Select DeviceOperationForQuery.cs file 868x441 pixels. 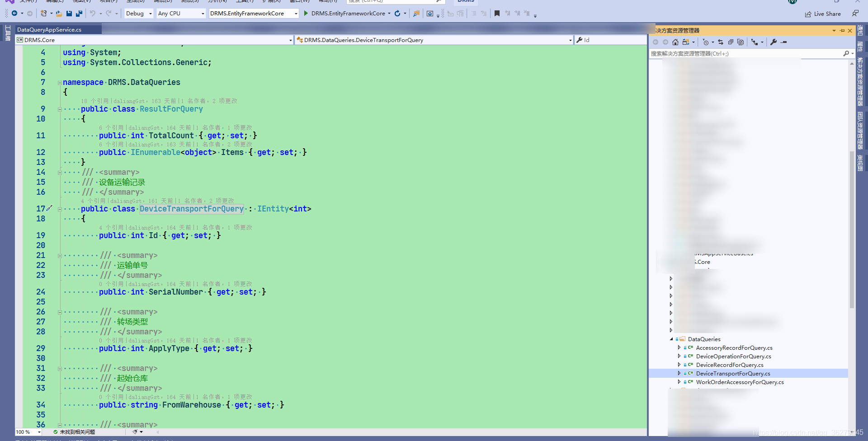tap(733, 357)
